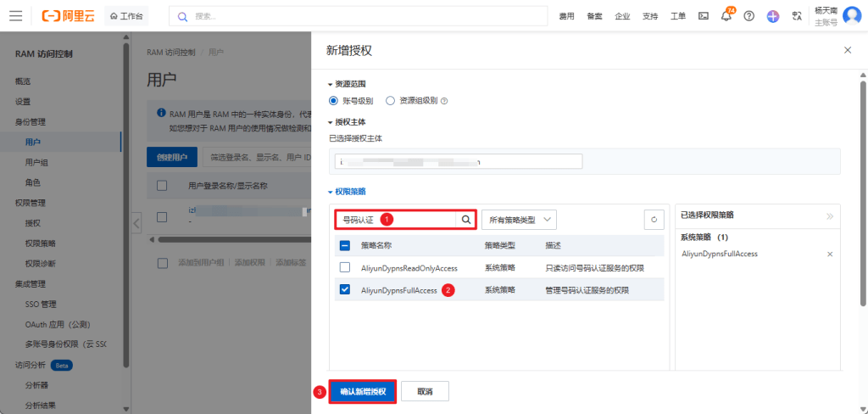Click 添加权限 bulk action
Image resolution: width=868 pixels, height=414 pixels.
pyautogui.click(x=250, y=263)
